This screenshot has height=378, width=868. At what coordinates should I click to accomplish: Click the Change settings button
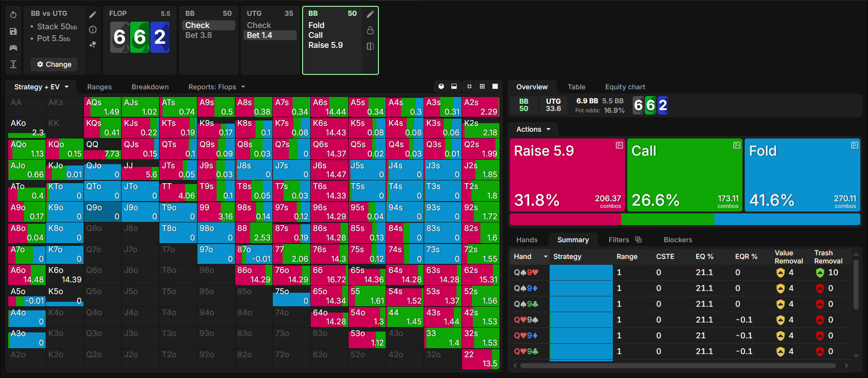[54, 65]
